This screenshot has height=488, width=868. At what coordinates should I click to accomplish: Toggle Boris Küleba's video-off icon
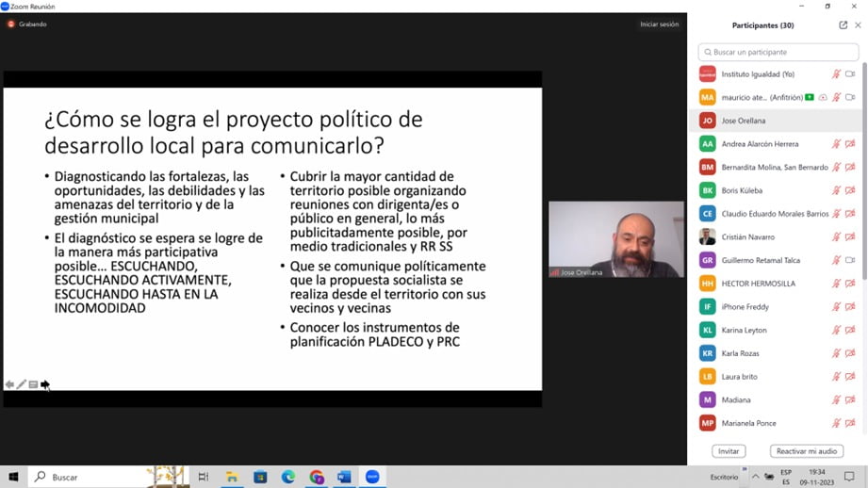point(850,190)
